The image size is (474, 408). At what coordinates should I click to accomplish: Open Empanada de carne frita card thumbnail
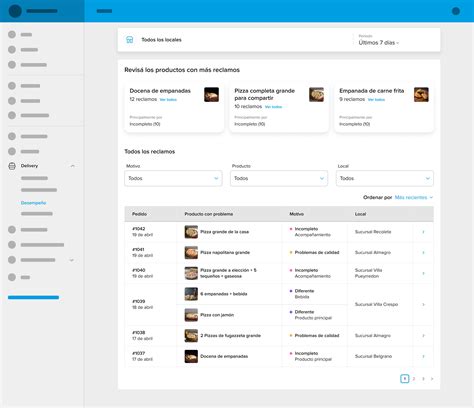pyautogui.click(x=421, y=95)
